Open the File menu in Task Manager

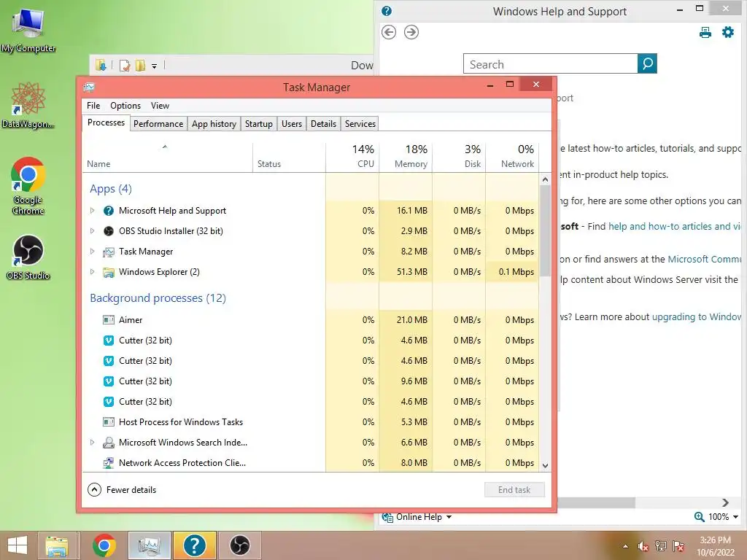coord(93,106)
